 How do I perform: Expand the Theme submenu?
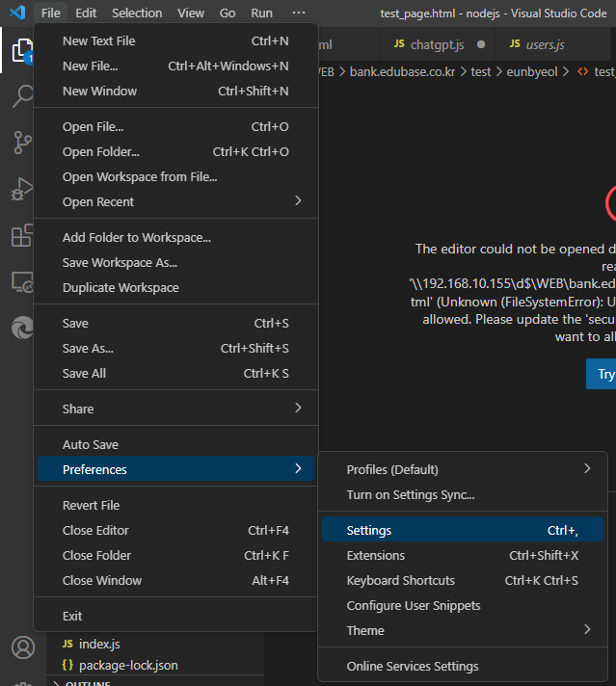(x=463, y=630)
